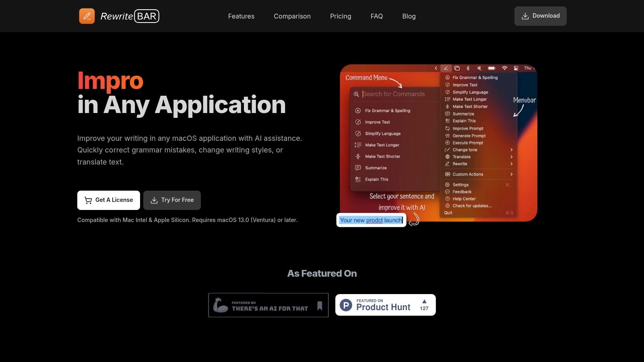Expand the Change tone submenu arrow
This screenshot has width=644, height=362.
[x=511, y=150]
